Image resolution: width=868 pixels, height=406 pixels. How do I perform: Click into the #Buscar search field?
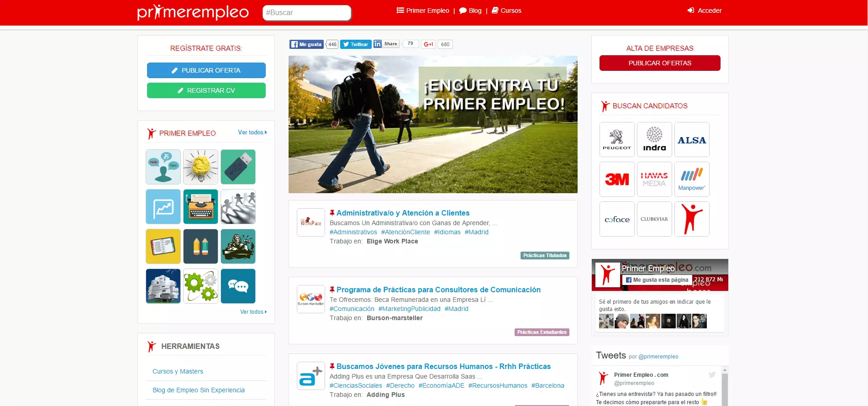pyautogui.click(x=306, y=13)
